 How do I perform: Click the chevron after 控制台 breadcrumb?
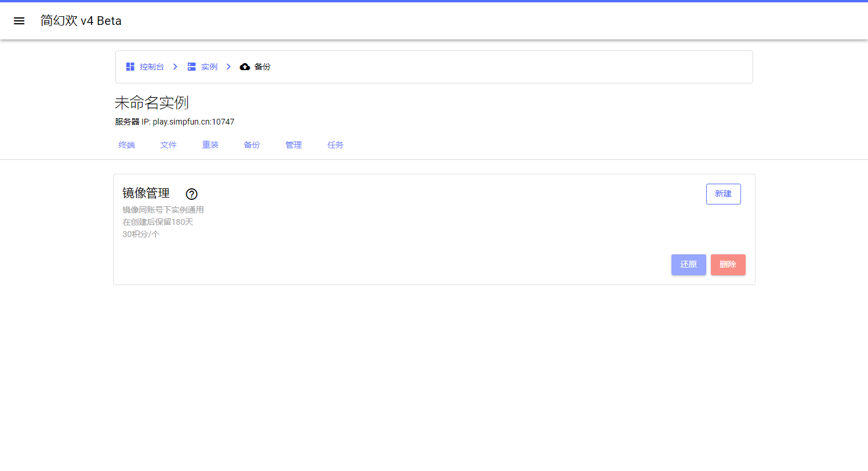175,67
